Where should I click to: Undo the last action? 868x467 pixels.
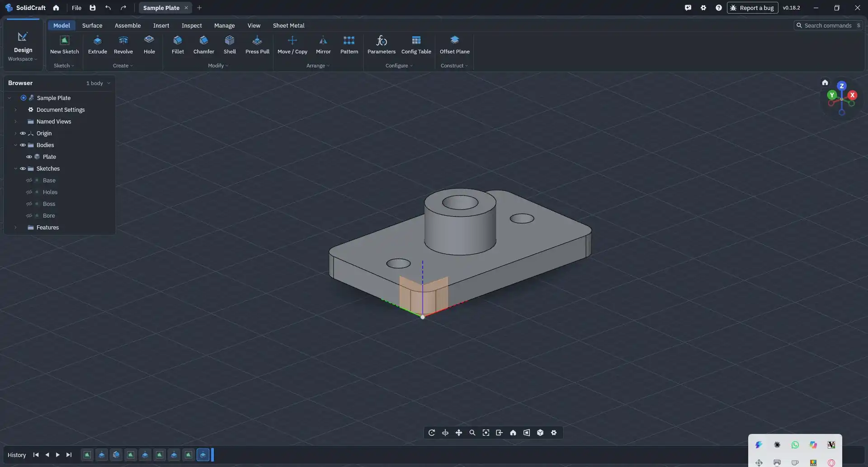pos(108,8)
